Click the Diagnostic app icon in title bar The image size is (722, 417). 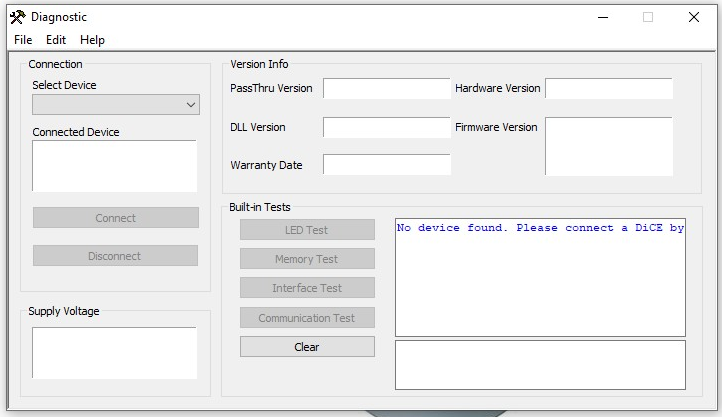17,17
